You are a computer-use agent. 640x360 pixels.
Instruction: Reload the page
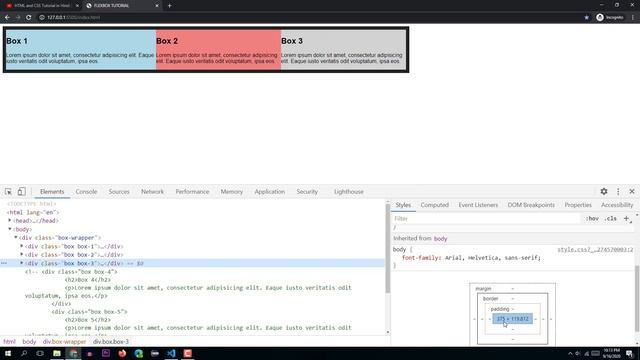(29, 18)
